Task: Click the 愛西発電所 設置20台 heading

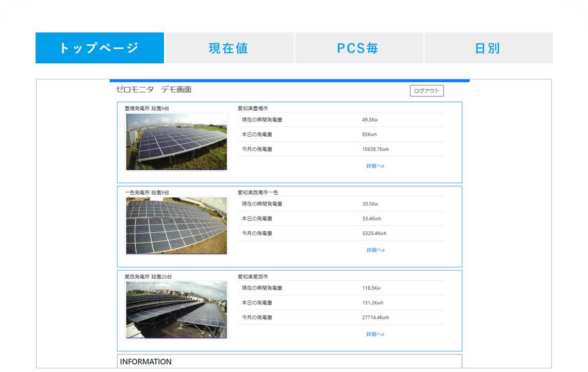Action: tap(148, 277)
